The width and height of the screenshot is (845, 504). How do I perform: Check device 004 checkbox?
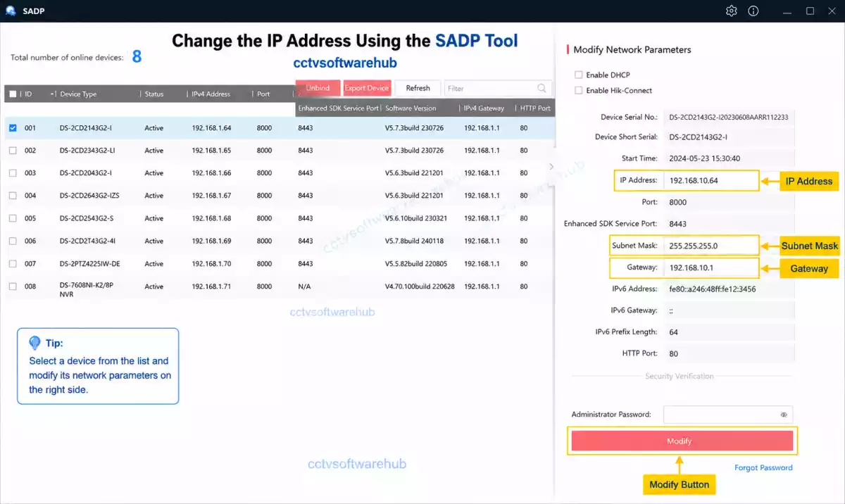pyautogui.click(x=13, y=196)
